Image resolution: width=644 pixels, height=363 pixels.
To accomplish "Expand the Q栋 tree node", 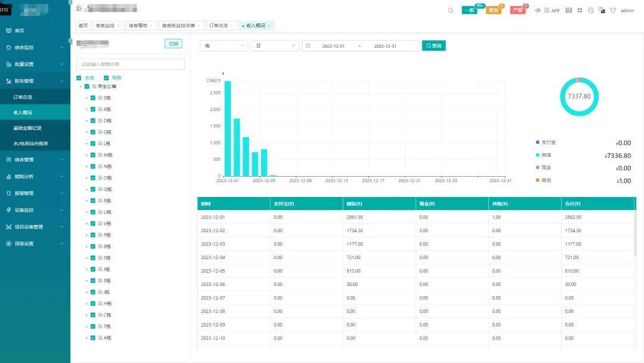I will tap(86, 189).
